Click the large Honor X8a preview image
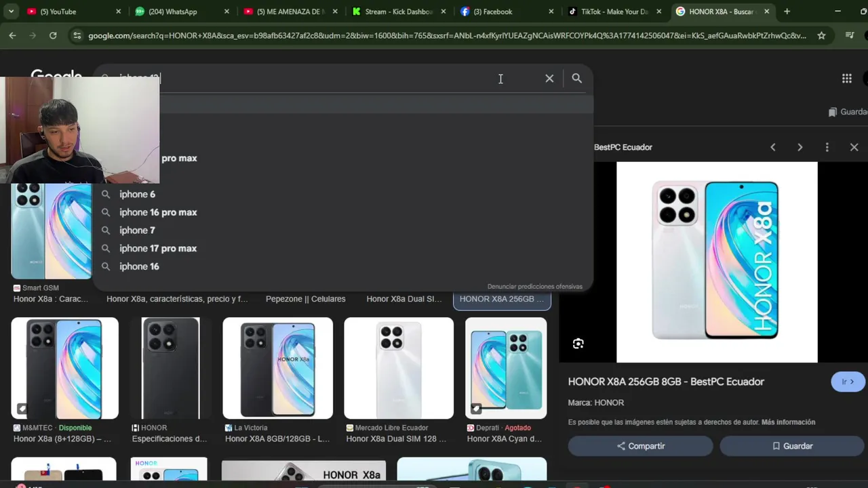Viewport: 868px width, 488px height. tap(717, 262)
